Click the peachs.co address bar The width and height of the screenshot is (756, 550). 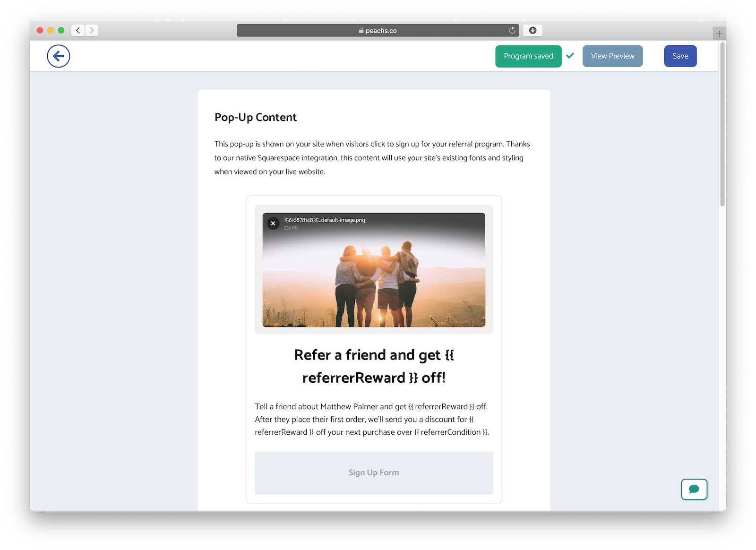pos(378,30)
